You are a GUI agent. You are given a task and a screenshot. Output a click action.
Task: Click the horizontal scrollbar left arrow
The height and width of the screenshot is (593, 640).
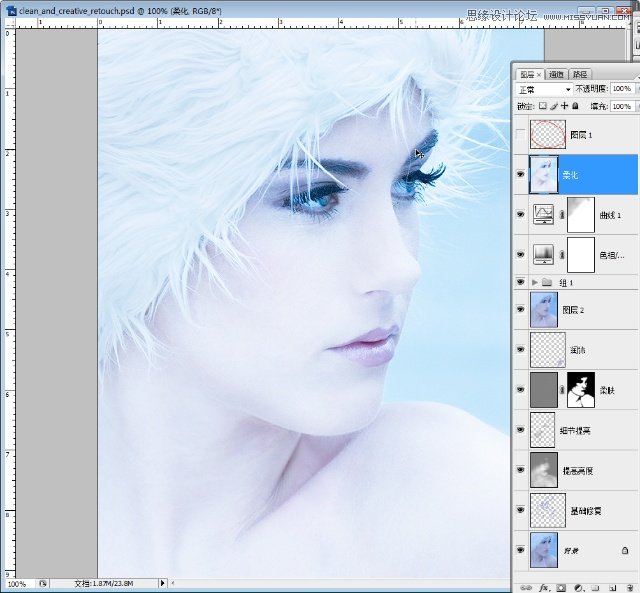pyautogui.click(x=173, y=584)
